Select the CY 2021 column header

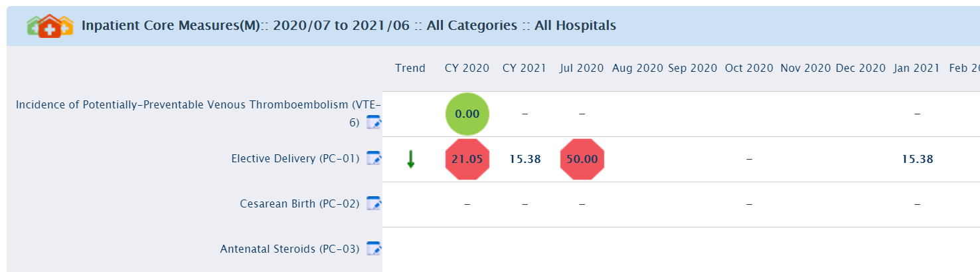pyautogui.click(x=524, y=68)
